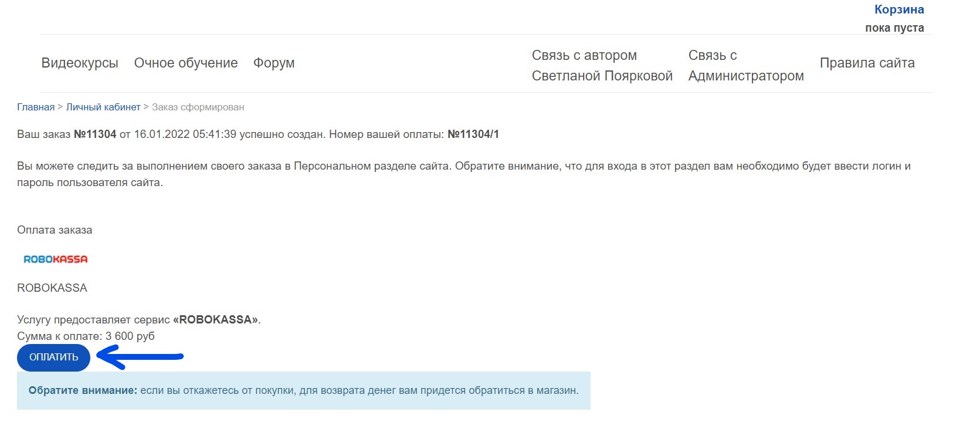The image size is (980, 425).
Task: Click the 'Заказ сформирован' breadcrumb text
Action: pos(198,107)
